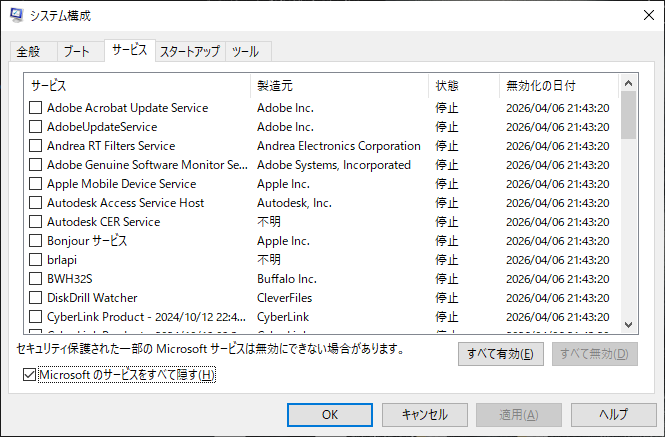Click the scrollbar down arrow

pyautogui.click(x=629, y=325)
